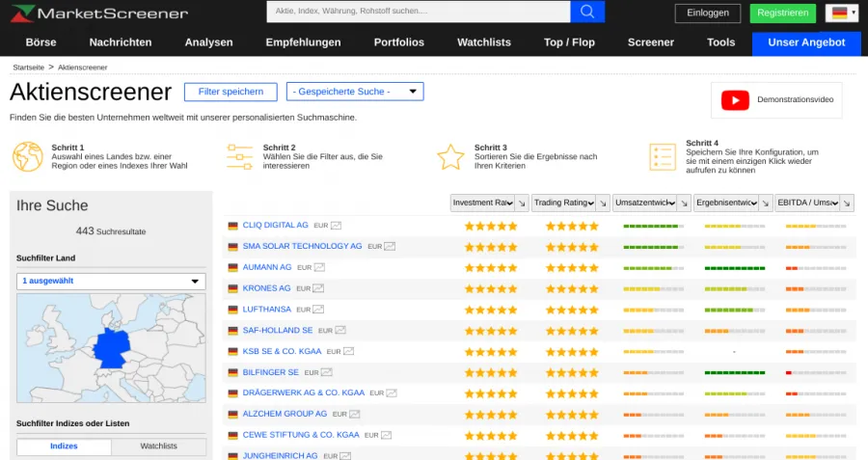The height and width of the screenshot is (460, 868).
Task: Click the stock search input field
Action: 418,12
